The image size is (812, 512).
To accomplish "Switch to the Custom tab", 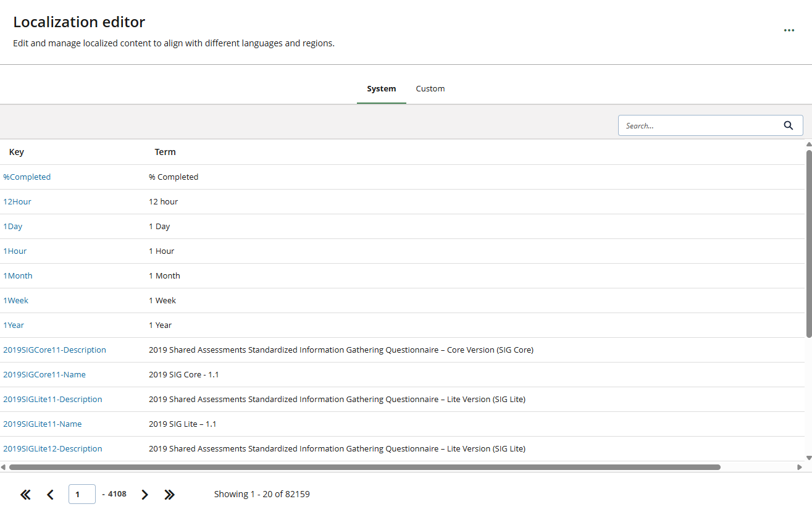I will [430, 89].
